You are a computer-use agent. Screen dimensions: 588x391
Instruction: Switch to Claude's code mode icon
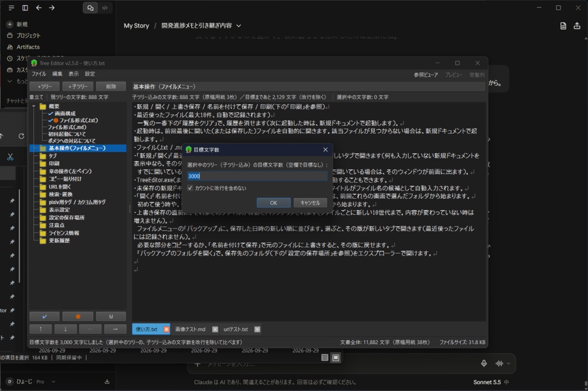point(105,7)
